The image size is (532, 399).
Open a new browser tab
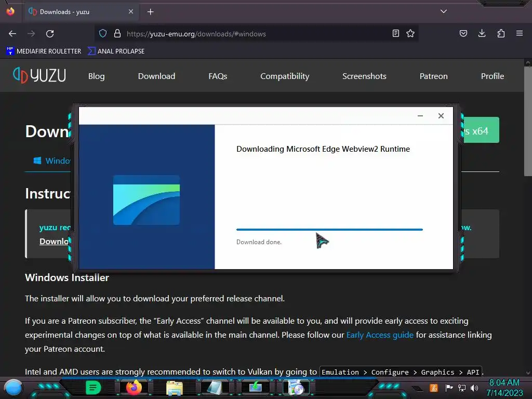pyautogui.click(x=150, y=12)
